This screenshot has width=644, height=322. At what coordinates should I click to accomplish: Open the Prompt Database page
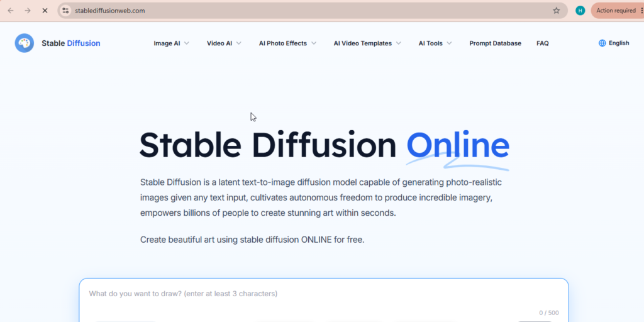[496, 43]
